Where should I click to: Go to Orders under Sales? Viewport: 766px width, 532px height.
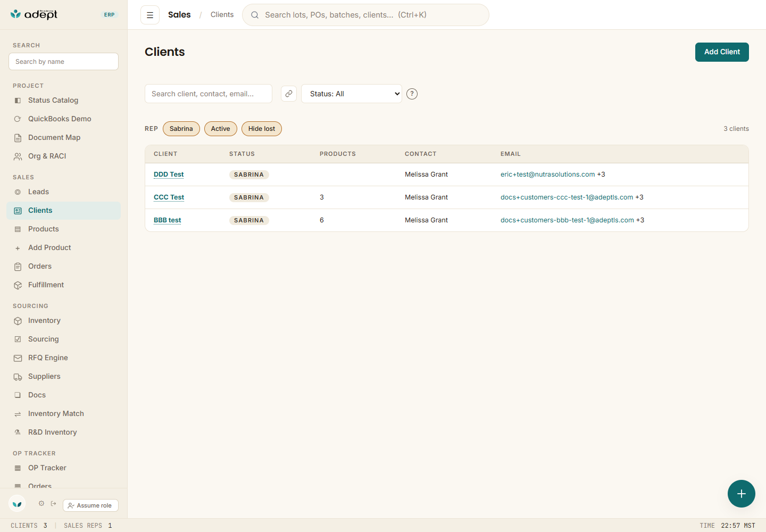[x=64, y=267]
